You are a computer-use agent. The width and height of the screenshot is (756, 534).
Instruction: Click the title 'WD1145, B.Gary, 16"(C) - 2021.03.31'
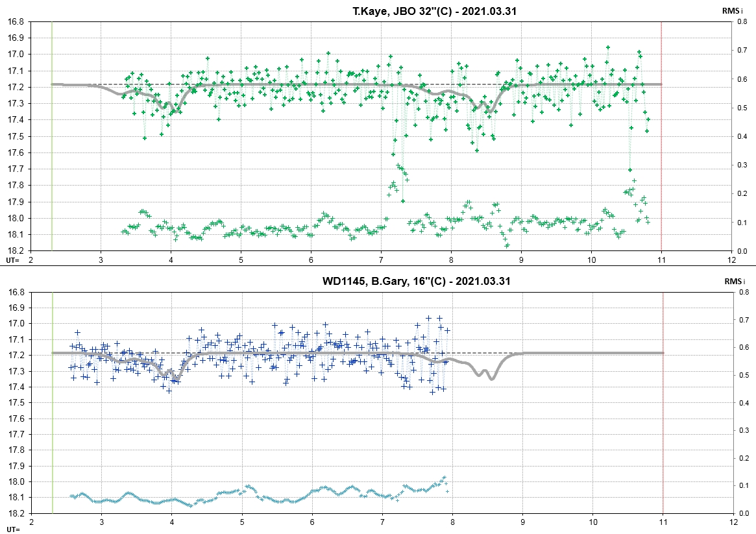416,281
